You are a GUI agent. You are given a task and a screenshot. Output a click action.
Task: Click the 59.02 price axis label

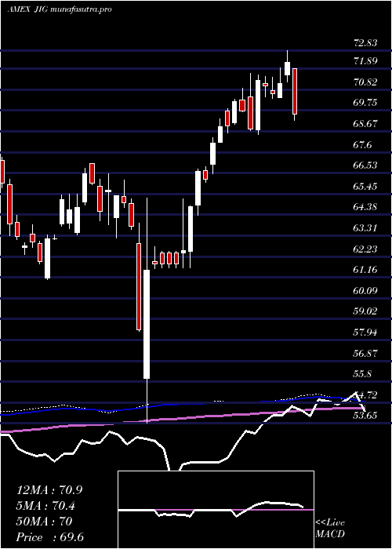366,311
